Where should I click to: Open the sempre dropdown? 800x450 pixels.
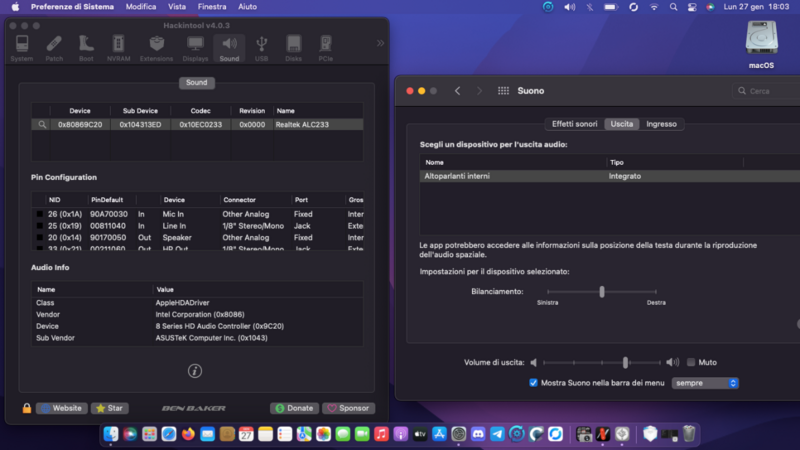705,383
